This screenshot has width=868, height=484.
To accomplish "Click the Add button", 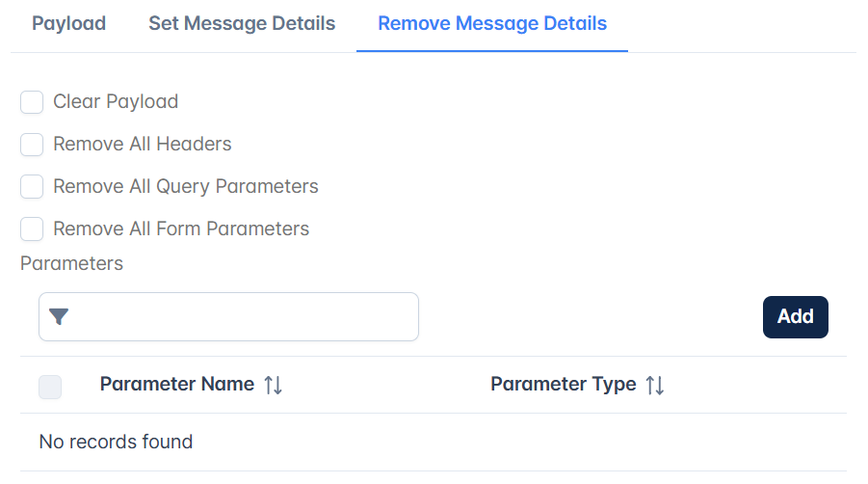I will [x=796, y=317].
